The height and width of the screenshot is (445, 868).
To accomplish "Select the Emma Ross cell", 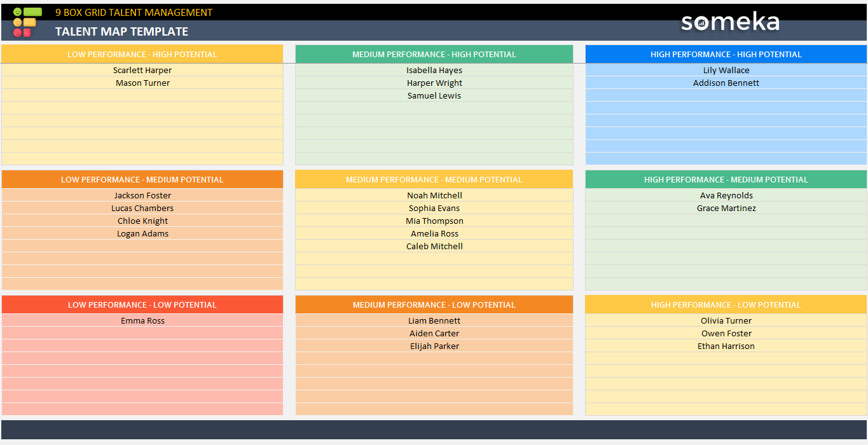I will pos(142,321).
